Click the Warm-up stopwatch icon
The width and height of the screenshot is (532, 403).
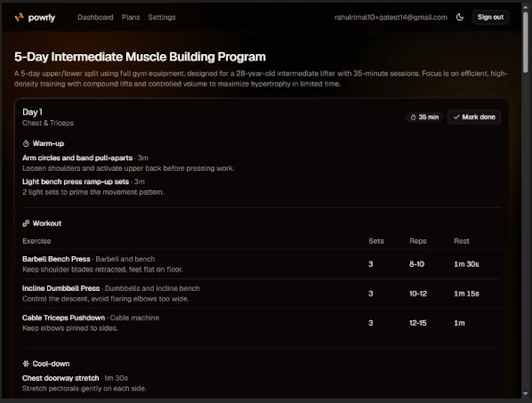(x=26, y=144)
